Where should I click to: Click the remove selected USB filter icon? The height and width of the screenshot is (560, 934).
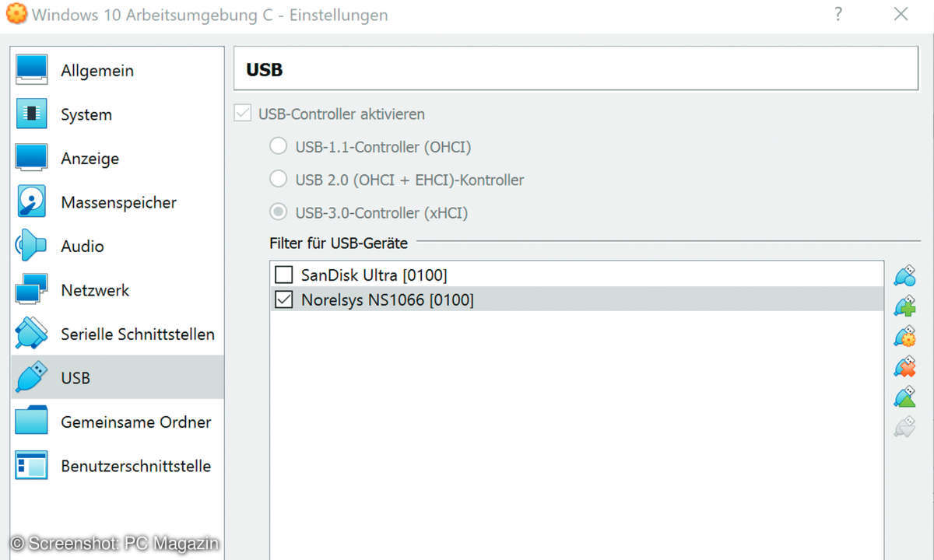904,366
